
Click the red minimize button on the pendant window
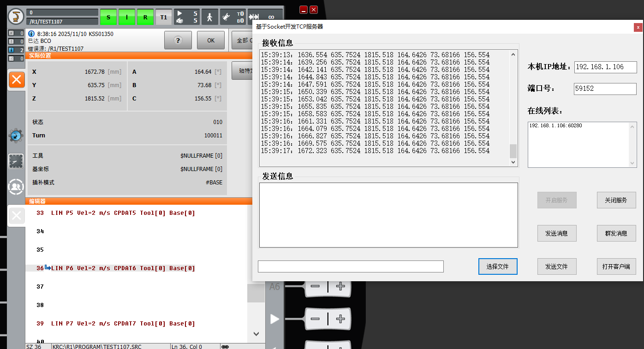304,9
